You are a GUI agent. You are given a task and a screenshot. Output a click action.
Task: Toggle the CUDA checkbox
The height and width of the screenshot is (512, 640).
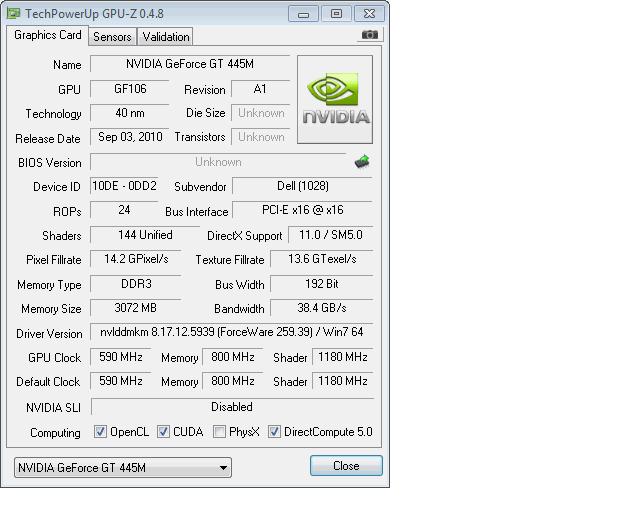click(x=163, y=432)
